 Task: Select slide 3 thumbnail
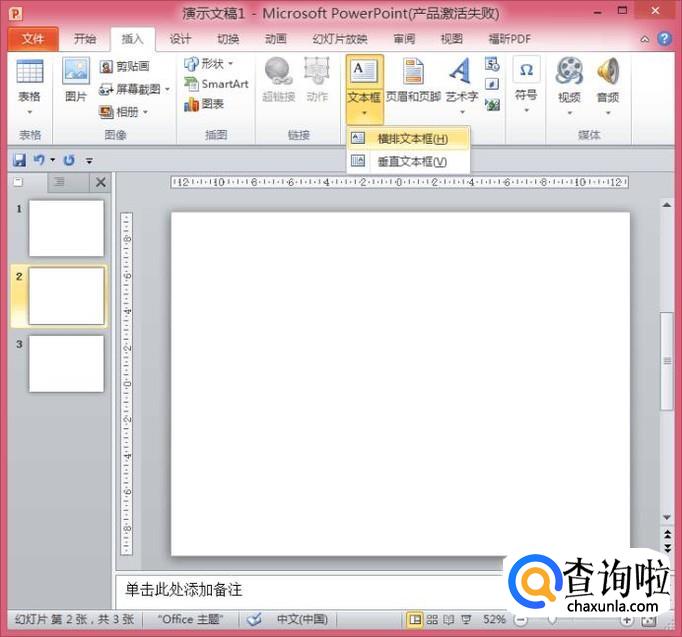click(x=66, y=363)
